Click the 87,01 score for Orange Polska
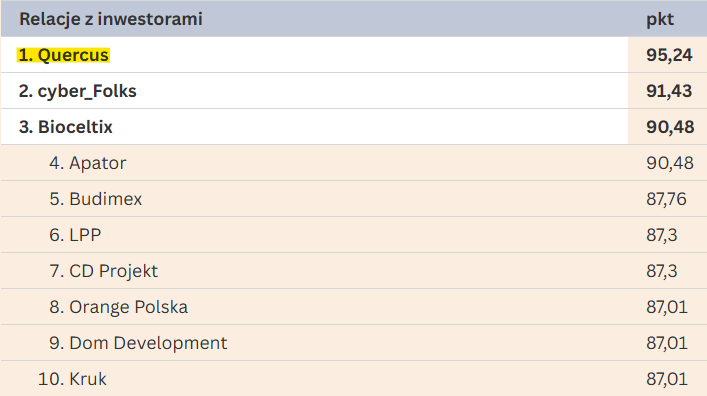Viewport: 707px width, 396px height. (x=667, y=308)
